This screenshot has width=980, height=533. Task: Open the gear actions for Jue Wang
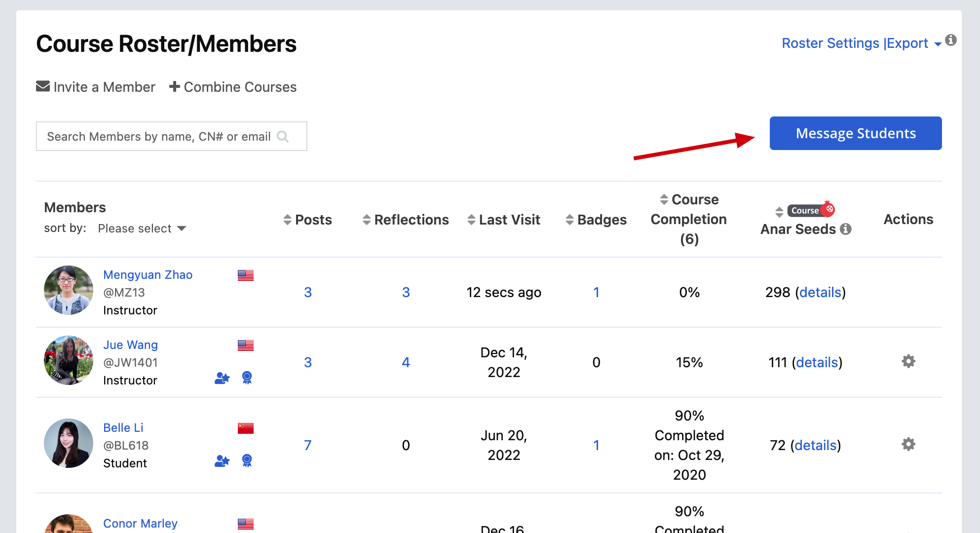908,361
